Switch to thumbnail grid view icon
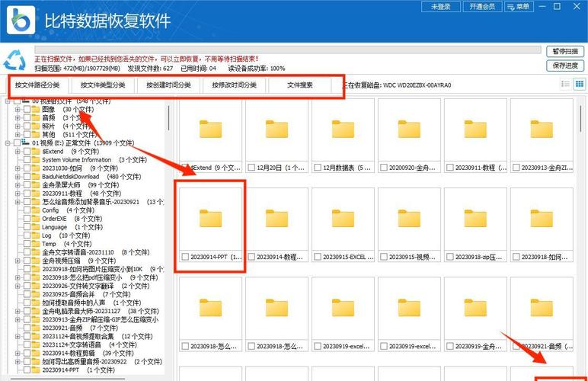Viewport: 588px width, 381px height. click(x=580, y=84)
